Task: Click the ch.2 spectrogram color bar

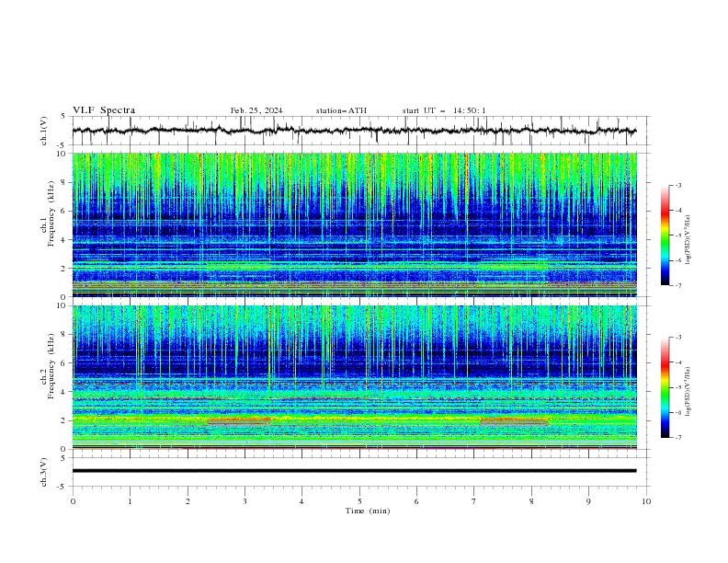Action: point(665,387)
